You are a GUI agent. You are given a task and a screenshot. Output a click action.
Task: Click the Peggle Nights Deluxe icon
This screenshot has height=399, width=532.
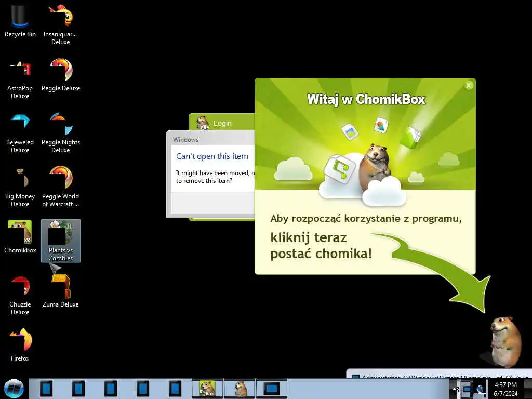[x=61, y=134]
